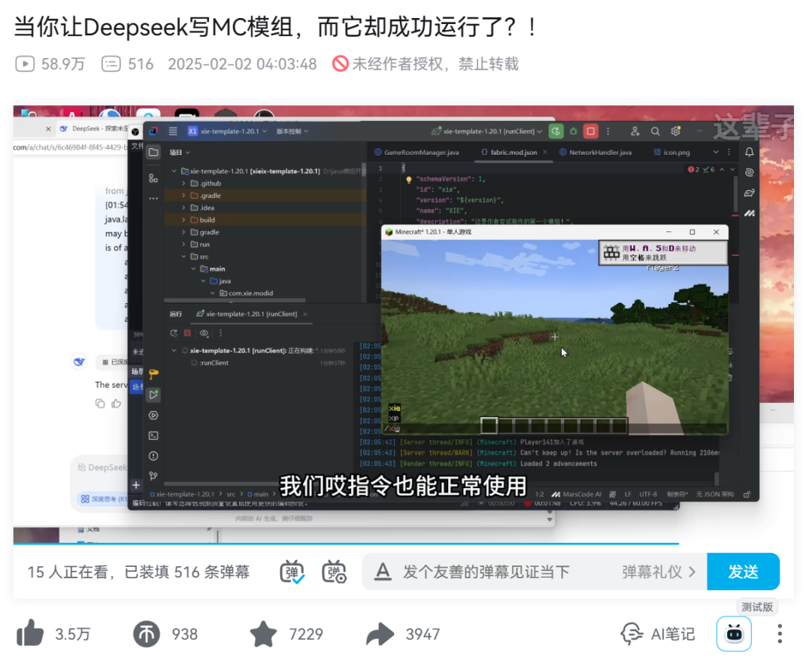Open the 项目 view dropdown
This screenshot has width=812, height=661.
tap(180, 153)
